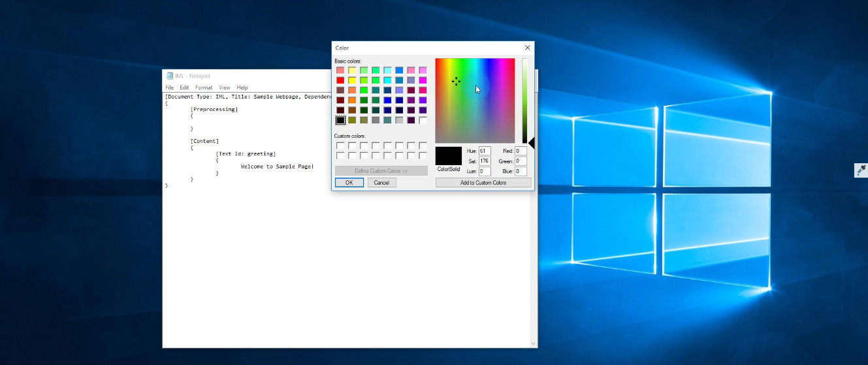Image resolution: width=868 pixels, height=365 pixels.
Task: Open the Format menu in Notepad
Action: (x=204, y=87)
